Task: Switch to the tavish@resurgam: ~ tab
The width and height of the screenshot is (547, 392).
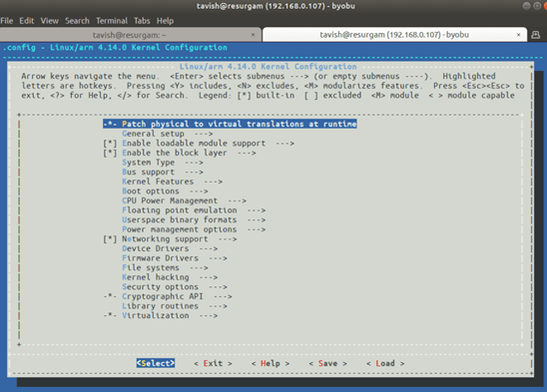Action: click(129, 35)
